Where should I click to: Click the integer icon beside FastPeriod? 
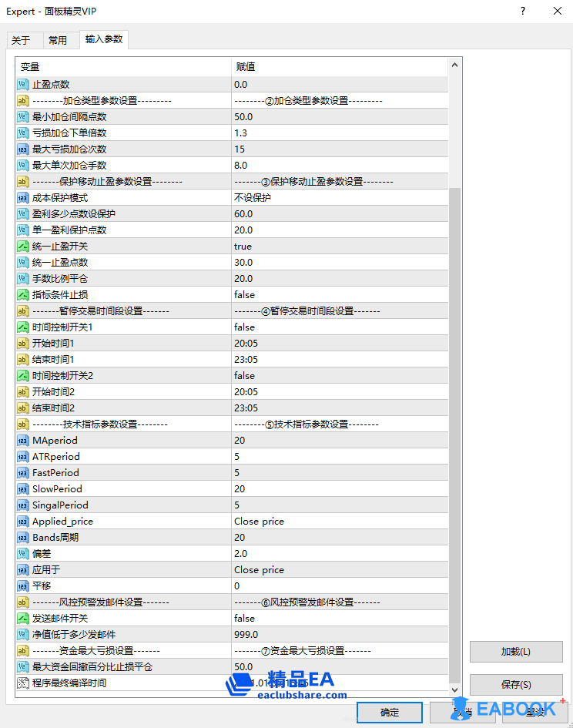click(23, 473)
